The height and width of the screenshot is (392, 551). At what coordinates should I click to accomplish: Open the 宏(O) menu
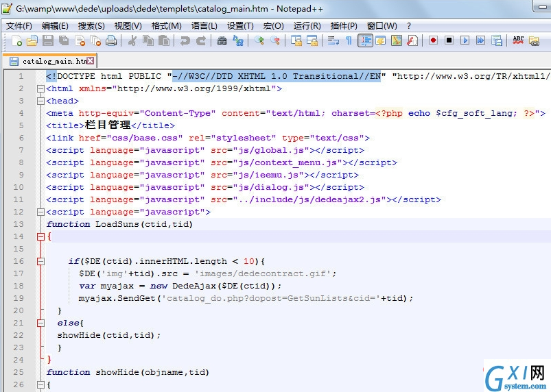click(273, 26)
